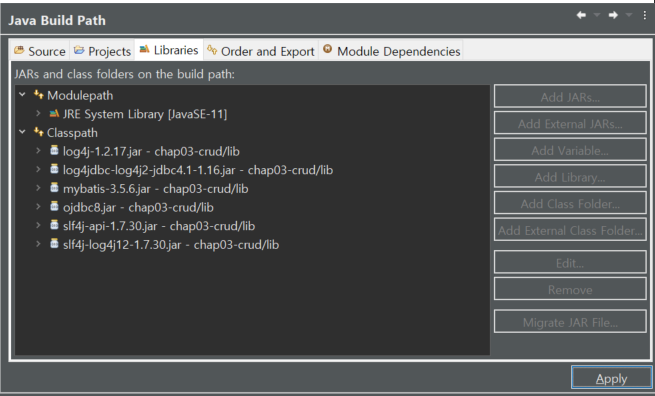Click the Add External JARs... button

(570, 123)
